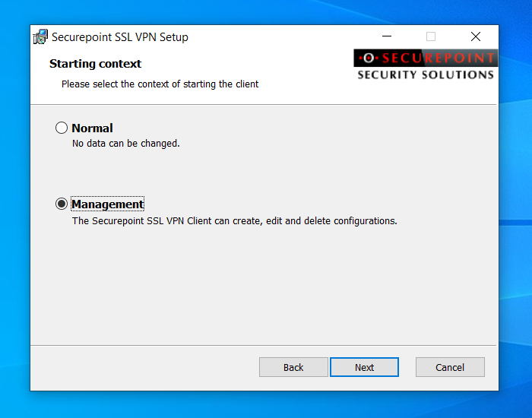Click the greyed-out maximize button
The width and height of the screenshot is (532, 418).
point(431,36)
